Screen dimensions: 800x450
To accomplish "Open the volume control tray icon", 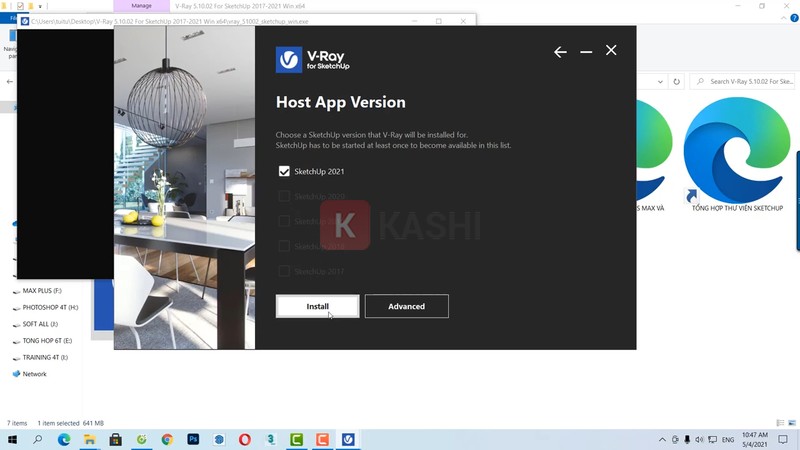I will pyautogui.click(x=699, y=439).
